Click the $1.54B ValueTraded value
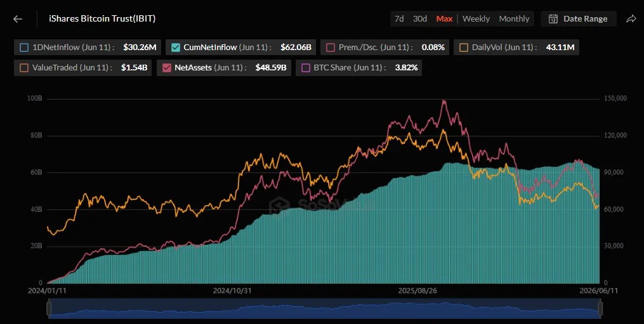Screen dimensions: 644x324 click(x=134, y=68)
